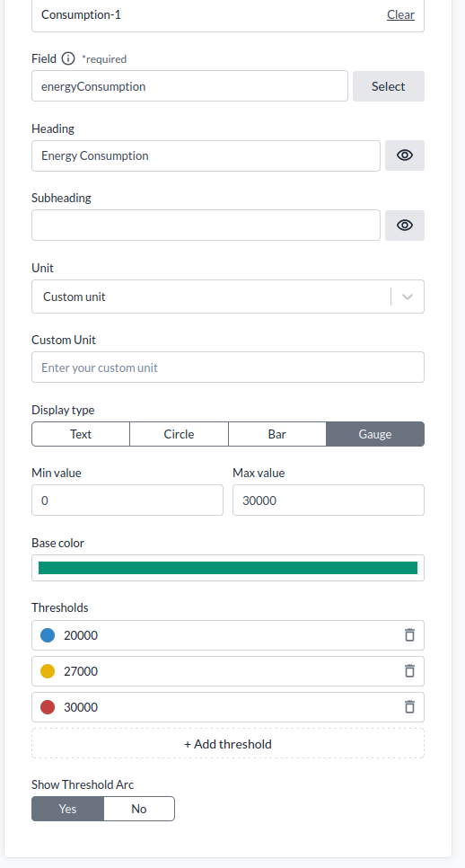Focus the Max value input

pyautogui.click(x=329, y=500)
